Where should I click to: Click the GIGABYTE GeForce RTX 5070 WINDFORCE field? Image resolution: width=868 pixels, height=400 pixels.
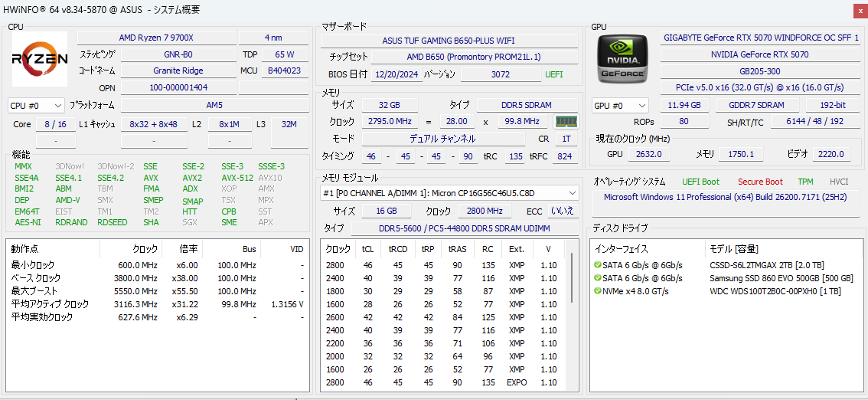pos(761,38)
